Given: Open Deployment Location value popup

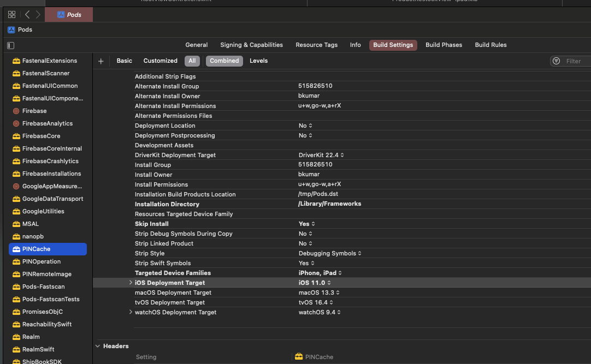Looking at the screenshot, I should pos(305,126).
